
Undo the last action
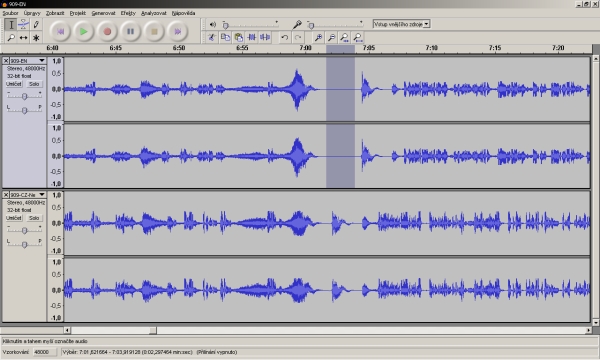[284, 37]
